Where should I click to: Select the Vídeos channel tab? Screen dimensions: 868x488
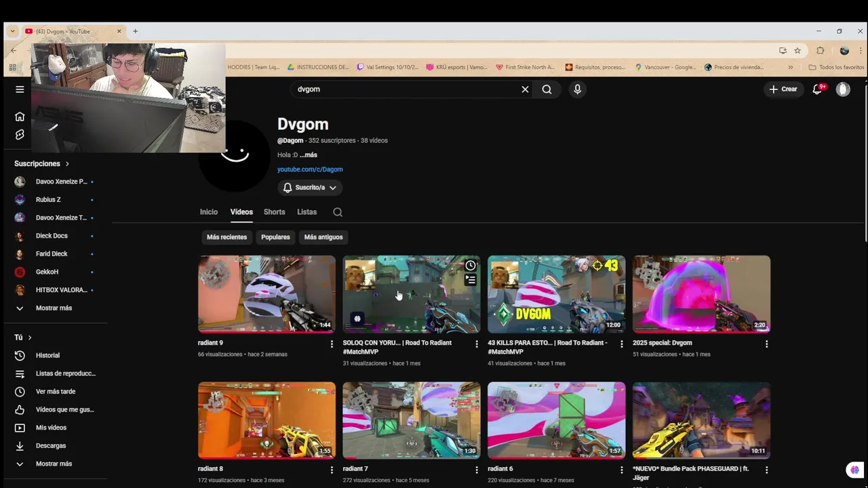(x=241, y=212)
